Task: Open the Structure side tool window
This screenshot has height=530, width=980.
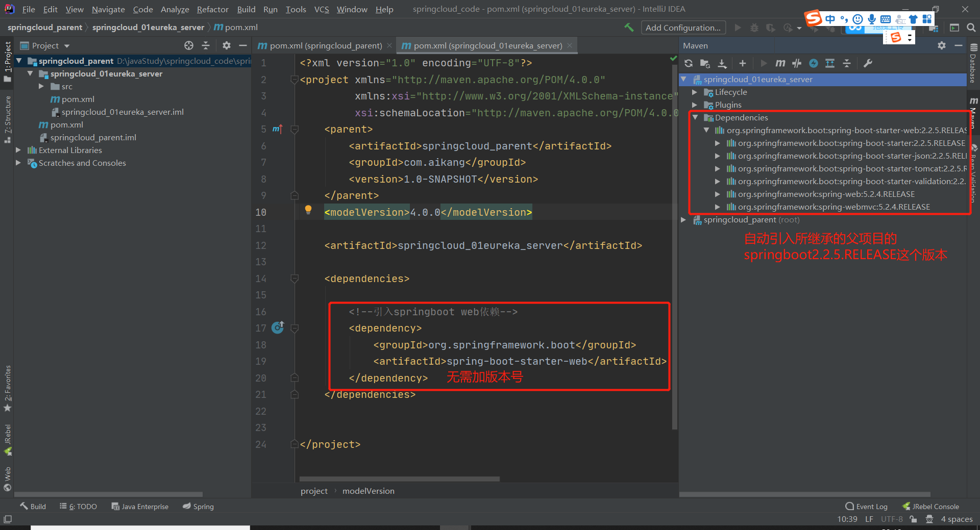Action: pos(7,119)
